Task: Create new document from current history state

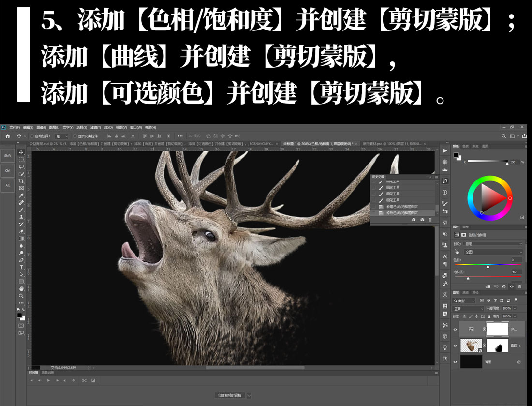Action: coord(414,220)
